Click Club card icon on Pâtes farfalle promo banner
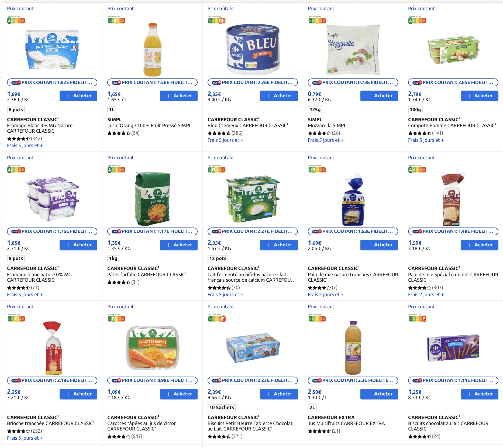Screen dimensions: 503x448 point(116,231)
